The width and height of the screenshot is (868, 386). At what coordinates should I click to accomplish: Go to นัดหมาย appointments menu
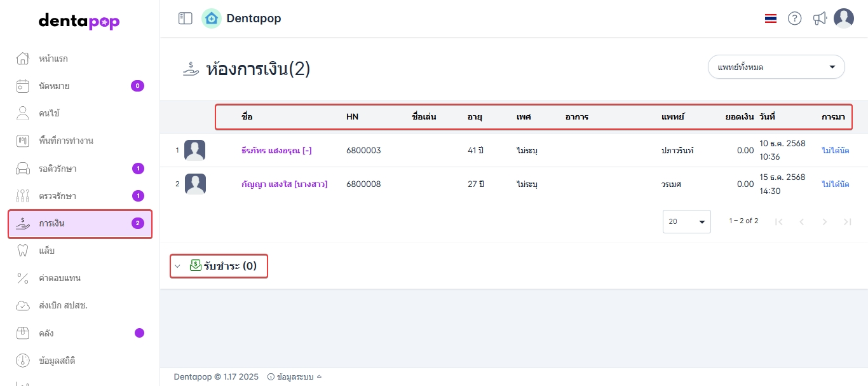(54, 86)
